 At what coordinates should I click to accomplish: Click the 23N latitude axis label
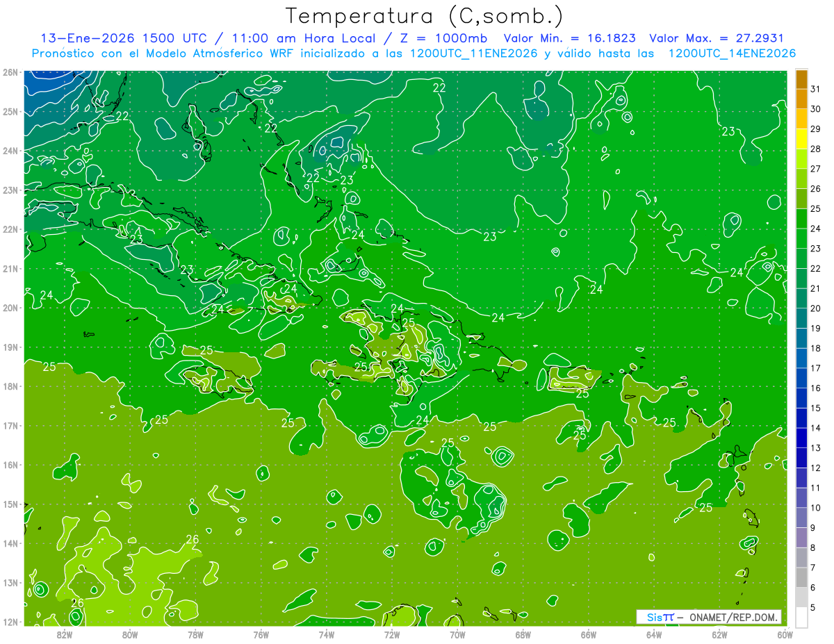pyautogui.click(x=10, y=190)
